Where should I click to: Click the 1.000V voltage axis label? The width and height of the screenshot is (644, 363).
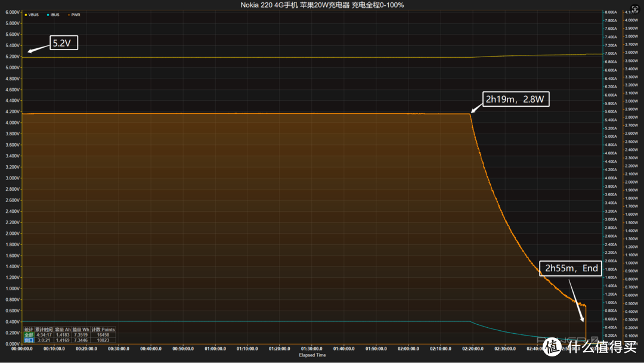[x=13, y=288]
